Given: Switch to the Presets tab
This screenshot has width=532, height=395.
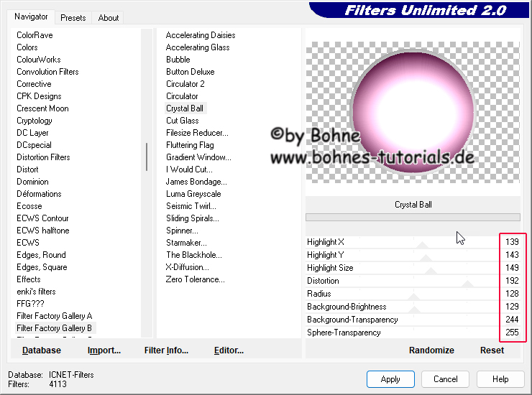Looking at the screenshot, I should point(73,18).
